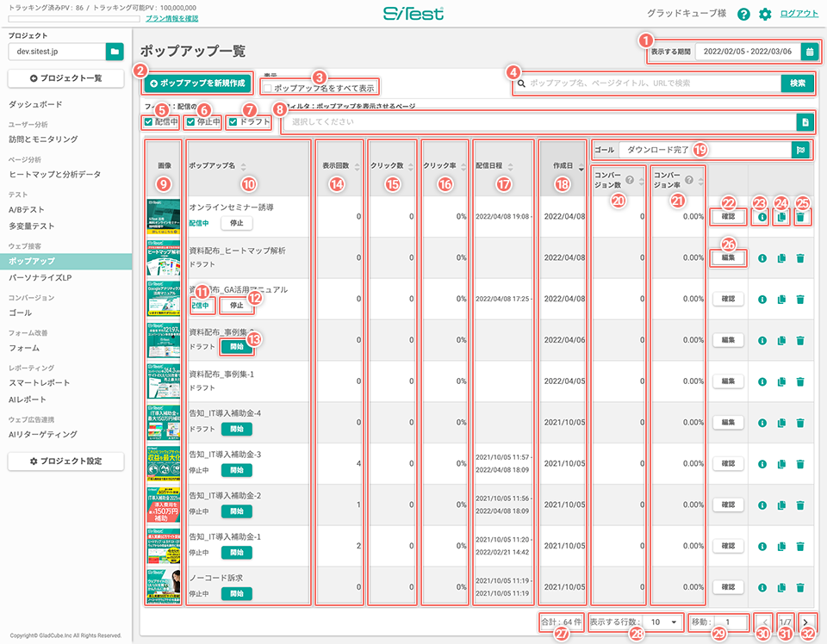This screenshot has width=827, height=644.
Task: Go to 訪問とモニタリング
Action: [43, 139]
